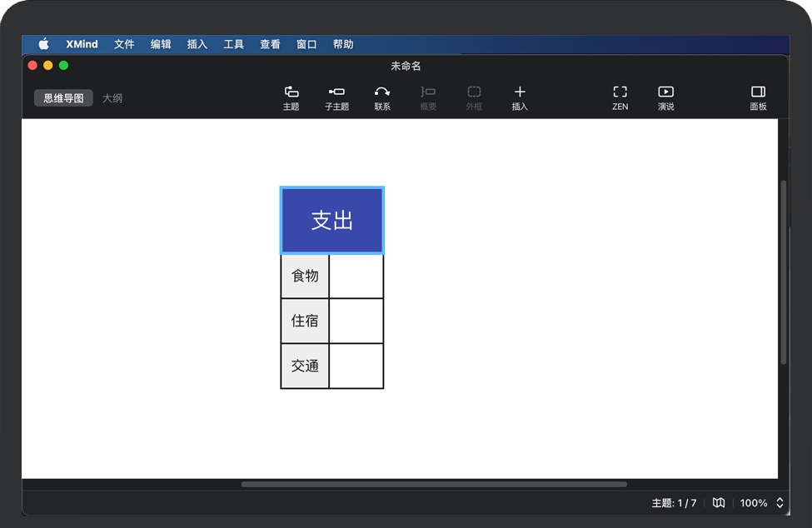Open the map overview icon in status bar
Viewport: 812px width, 528px height.
point(719,503)
